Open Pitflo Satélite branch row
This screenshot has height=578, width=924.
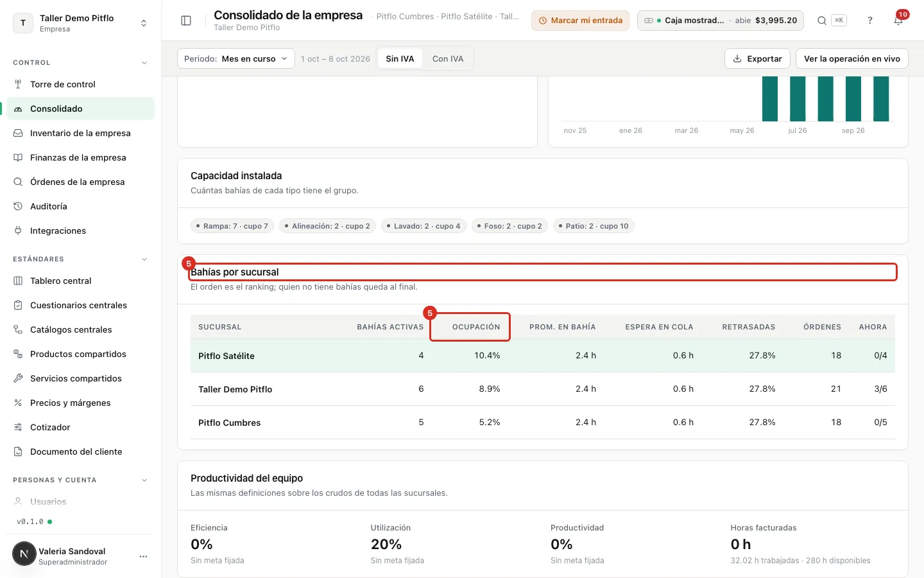tap(543, 356)
